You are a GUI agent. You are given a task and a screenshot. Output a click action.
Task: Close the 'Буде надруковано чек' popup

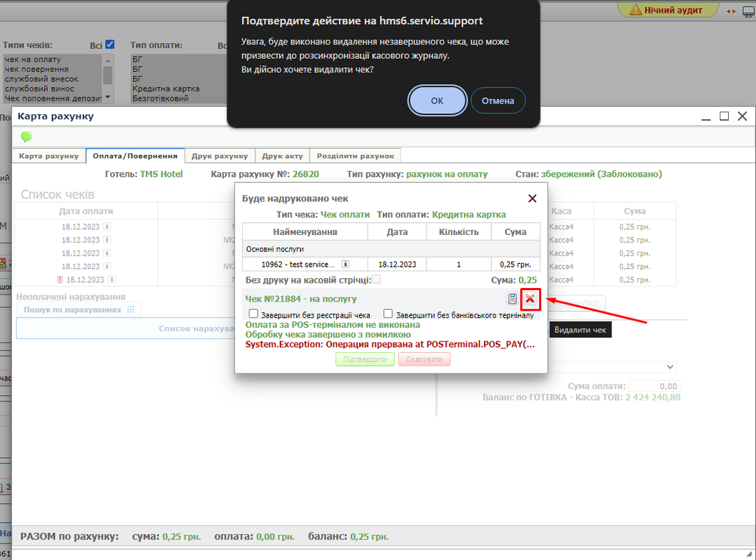(x=532, y=198)
